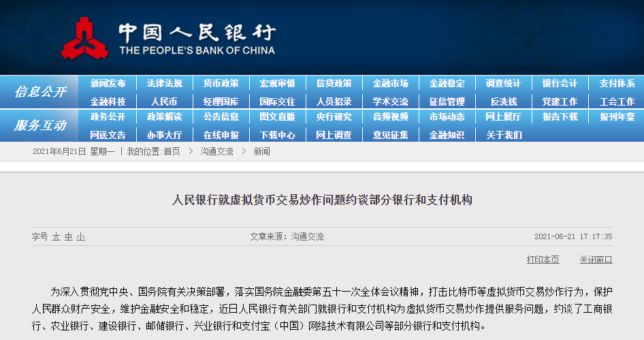Open 市场动态 menu item
This screenshot has width=644, height=340.
click(x=447, y=117)
